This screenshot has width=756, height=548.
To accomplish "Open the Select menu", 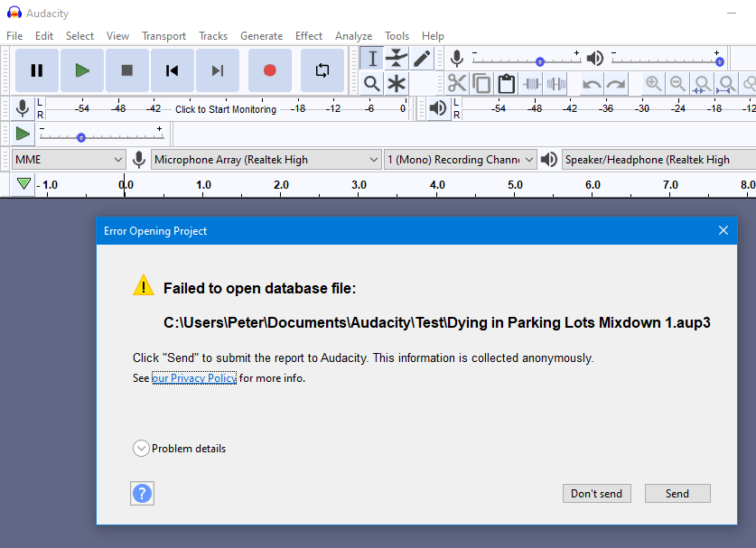I will click(79, 36).
